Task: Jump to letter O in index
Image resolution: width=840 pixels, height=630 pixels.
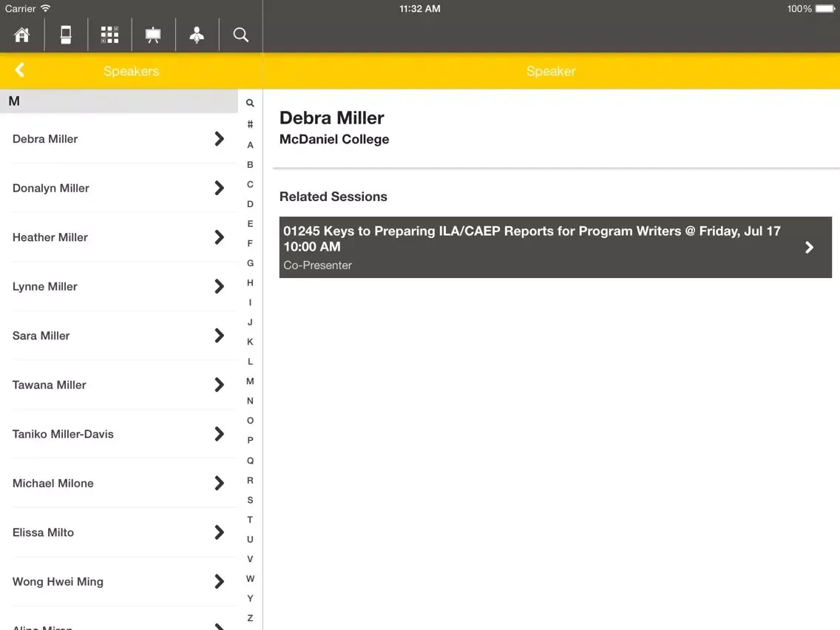Action: tap(250, 421)
